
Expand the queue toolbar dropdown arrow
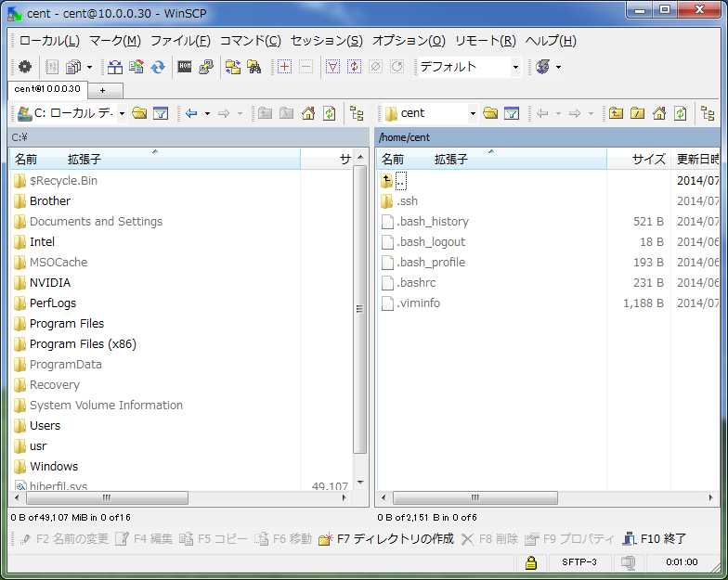[89, 67]
